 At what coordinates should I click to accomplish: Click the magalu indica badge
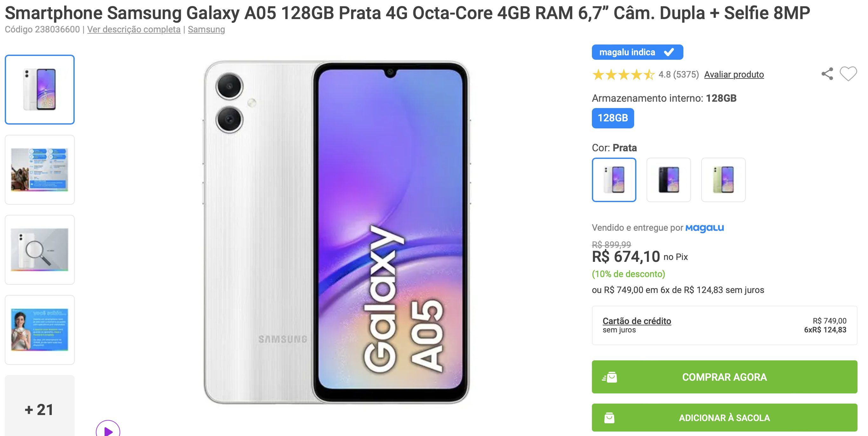637,52
